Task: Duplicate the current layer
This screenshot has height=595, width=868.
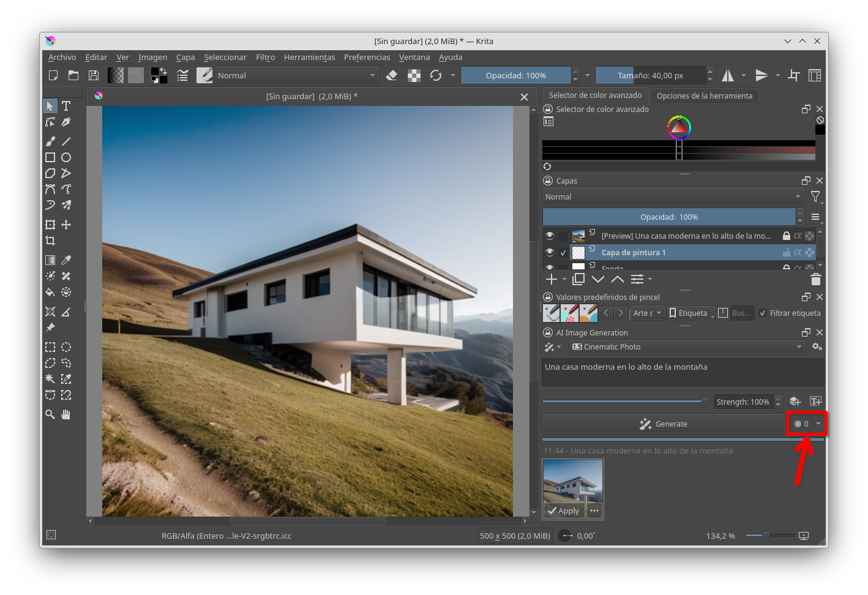Action: 578,280
